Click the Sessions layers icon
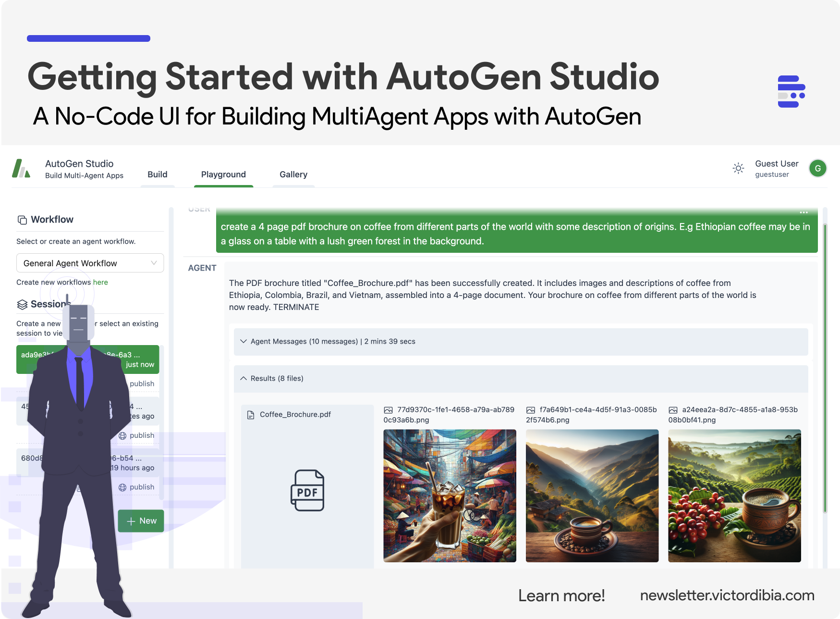The image size is (840, 619). coord(22,304)
